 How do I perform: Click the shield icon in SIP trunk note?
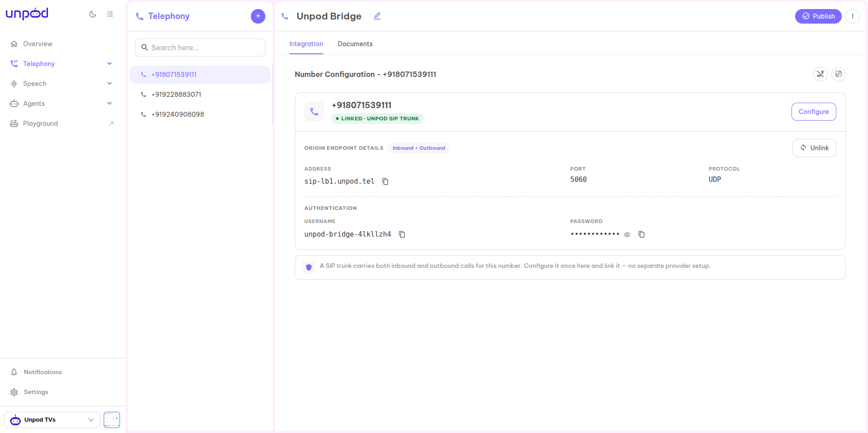pos(309,267)
